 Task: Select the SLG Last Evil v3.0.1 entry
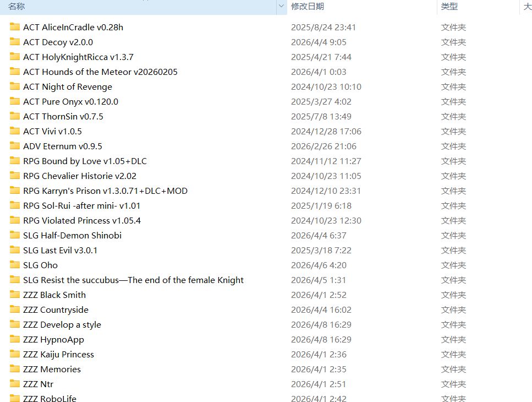click(x=61, y=250)
